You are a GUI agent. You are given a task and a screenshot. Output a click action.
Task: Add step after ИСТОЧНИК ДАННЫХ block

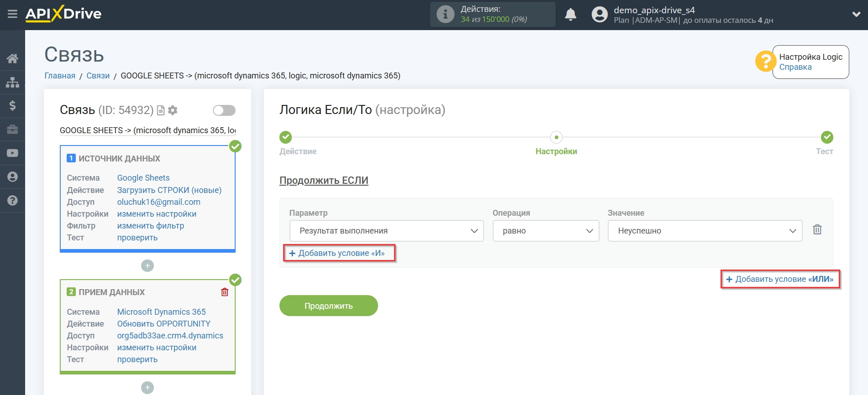(147, 265)
